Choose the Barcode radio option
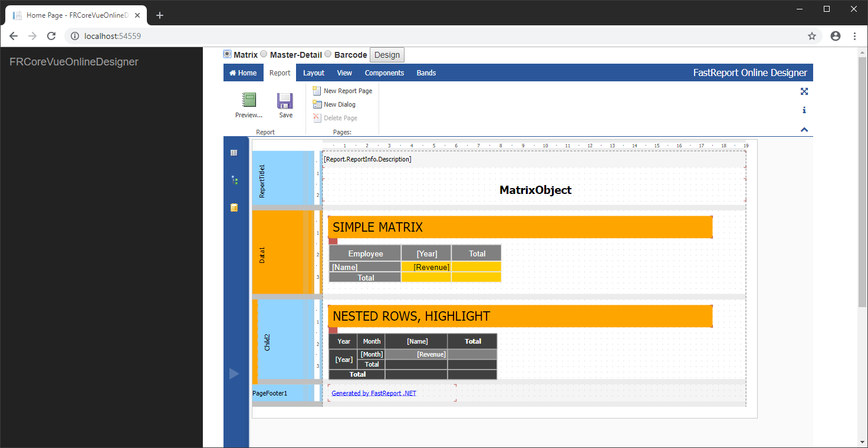Image resolution: width=868 pixels, height=448 pixels. (328, 54)
